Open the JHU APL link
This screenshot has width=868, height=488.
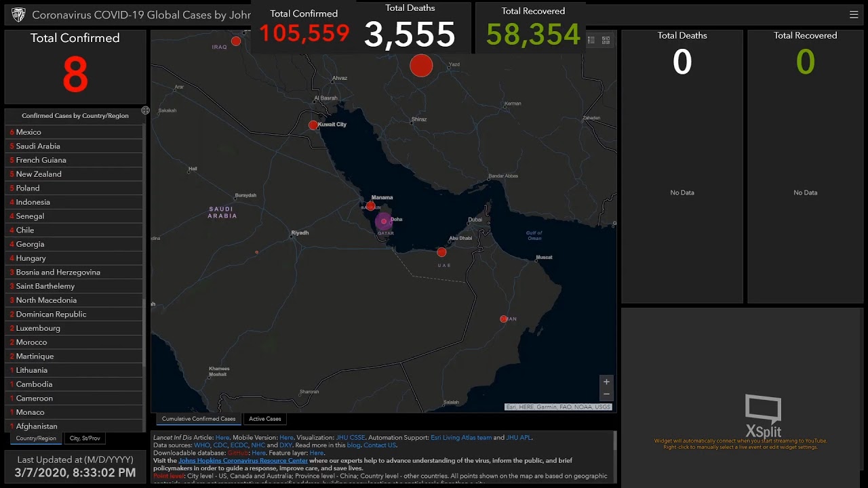519,438
